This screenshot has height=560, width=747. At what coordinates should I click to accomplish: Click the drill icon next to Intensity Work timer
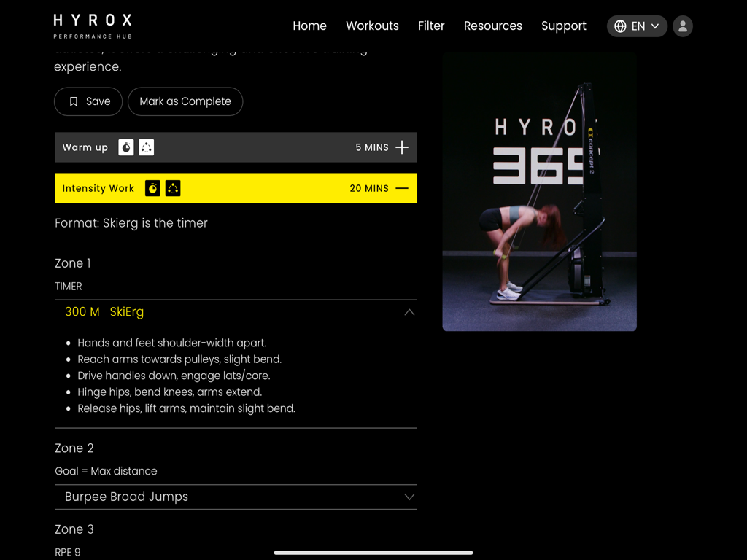tap(173, 188)
